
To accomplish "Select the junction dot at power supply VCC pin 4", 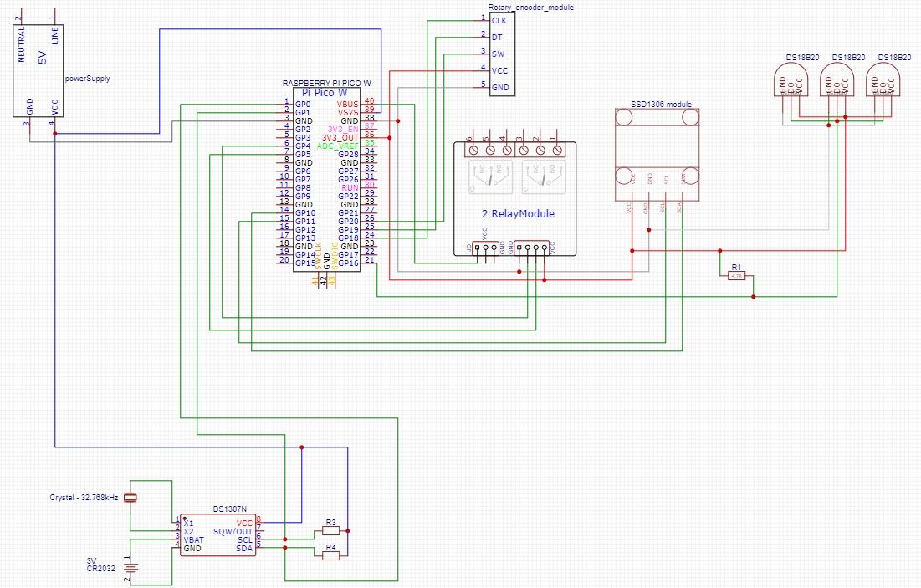I will pyautogui.click(x=55, y=133).
